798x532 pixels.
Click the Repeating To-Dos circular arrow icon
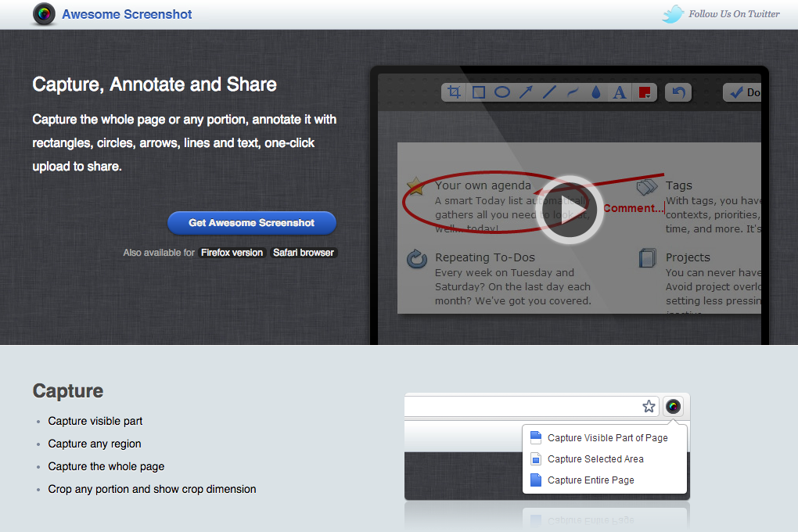coord(417,259)
